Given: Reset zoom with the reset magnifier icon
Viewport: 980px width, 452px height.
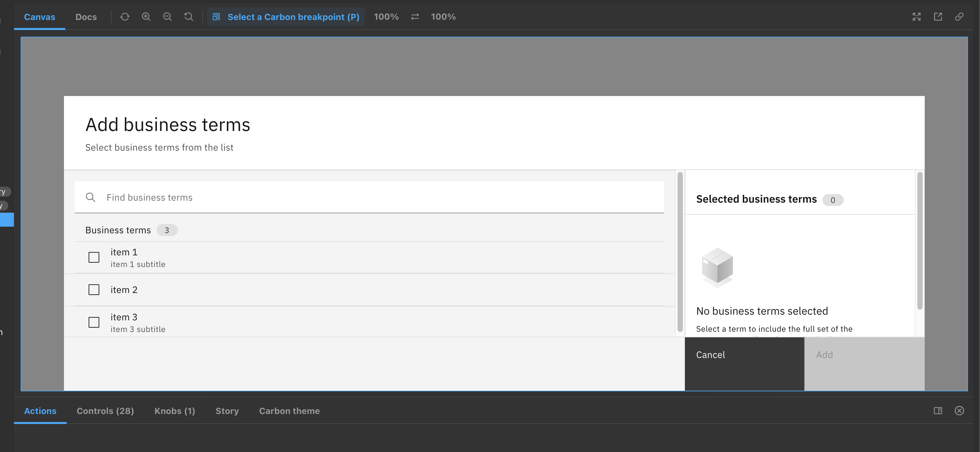Looking at the screenshot, I should [x=189, y=17].
